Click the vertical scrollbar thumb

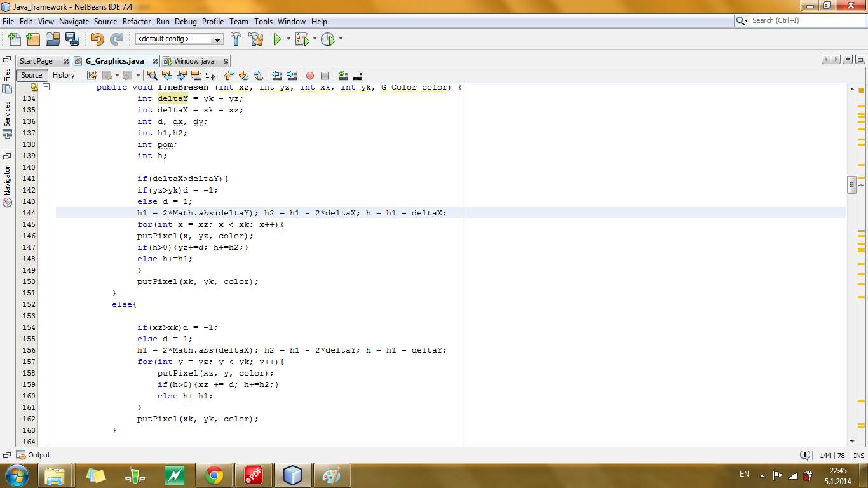coord(852,184)
